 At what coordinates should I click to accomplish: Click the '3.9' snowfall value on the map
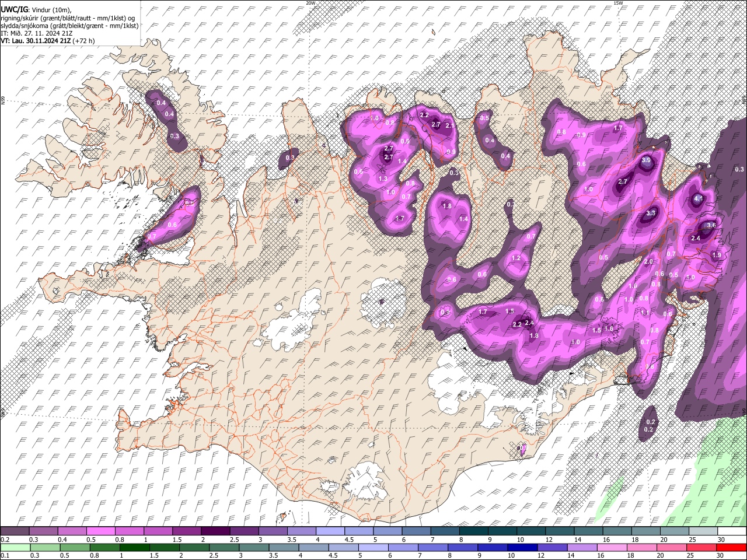tap(646, 160)
